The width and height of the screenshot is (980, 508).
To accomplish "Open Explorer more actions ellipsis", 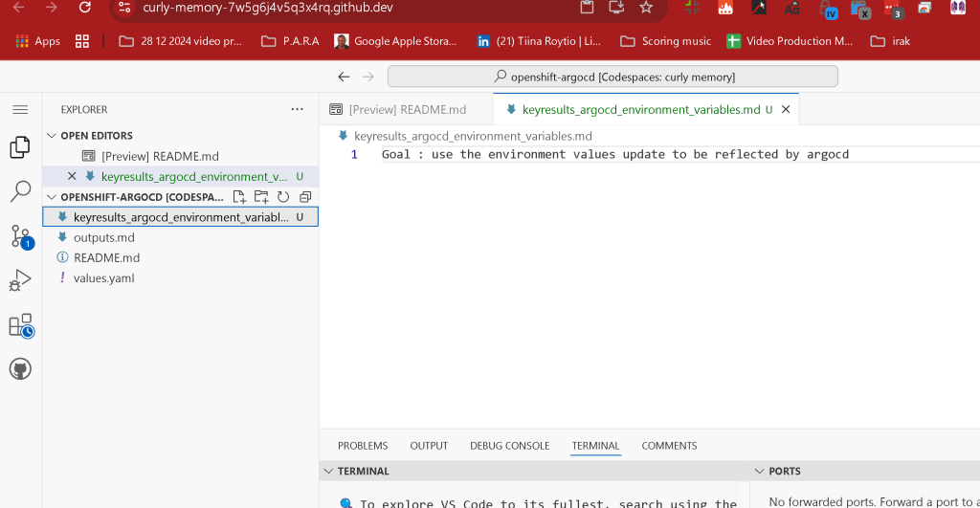I will click(x=297, y=109).
